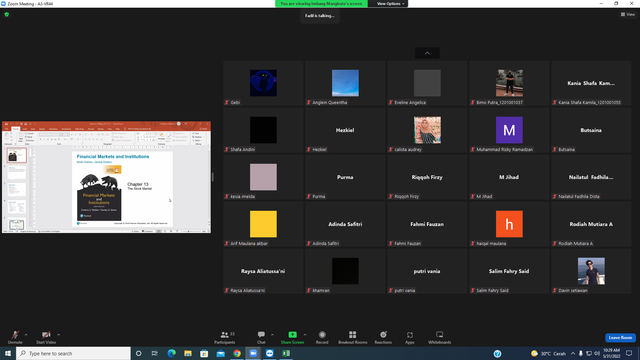Click the Start Video camera icon

point(46,335)
